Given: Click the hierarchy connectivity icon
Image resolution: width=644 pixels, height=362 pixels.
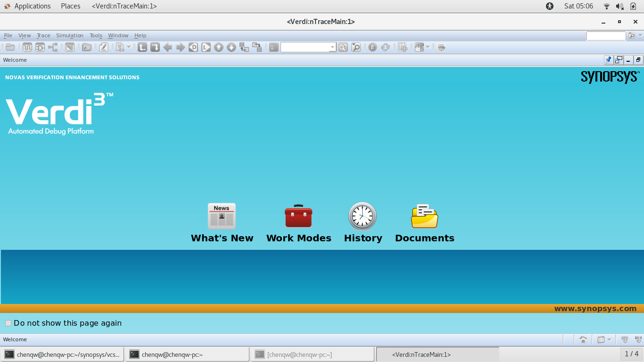Looking at the screenshot, I should tap(53, 47).
